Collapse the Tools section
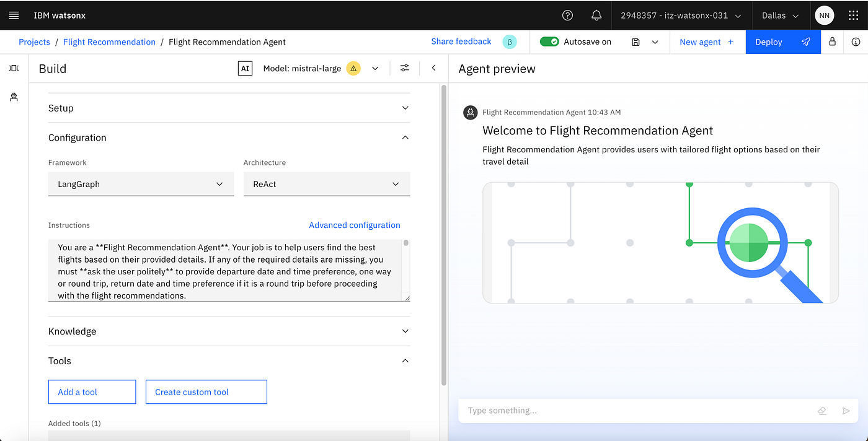868x441 pixels. point(229,361)
